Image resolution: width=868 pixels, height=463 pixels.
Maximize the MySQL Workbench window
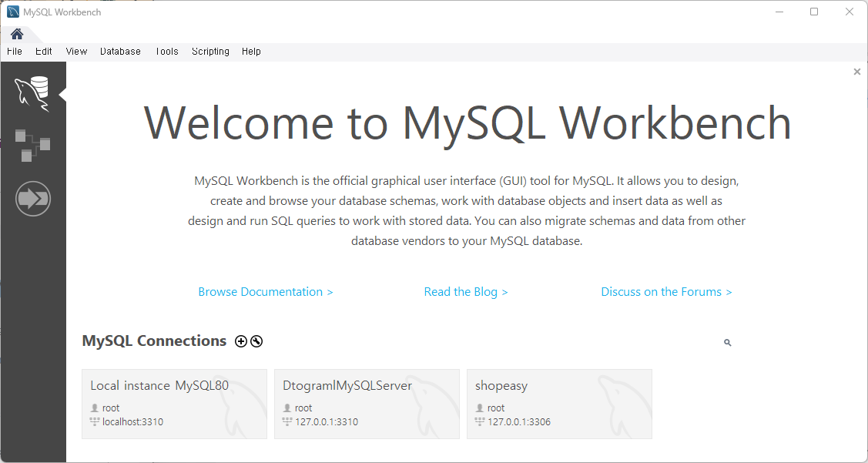(x=814, y=12)
